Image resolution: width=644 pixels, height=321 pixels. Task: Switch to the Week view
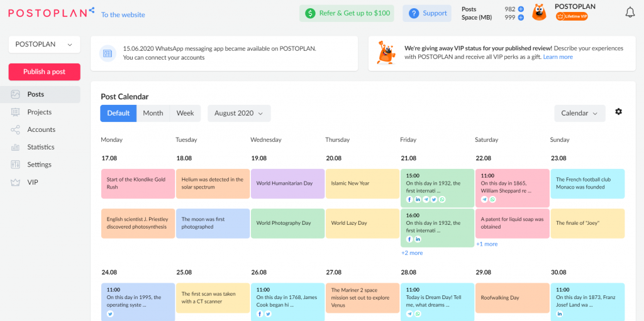185,113
